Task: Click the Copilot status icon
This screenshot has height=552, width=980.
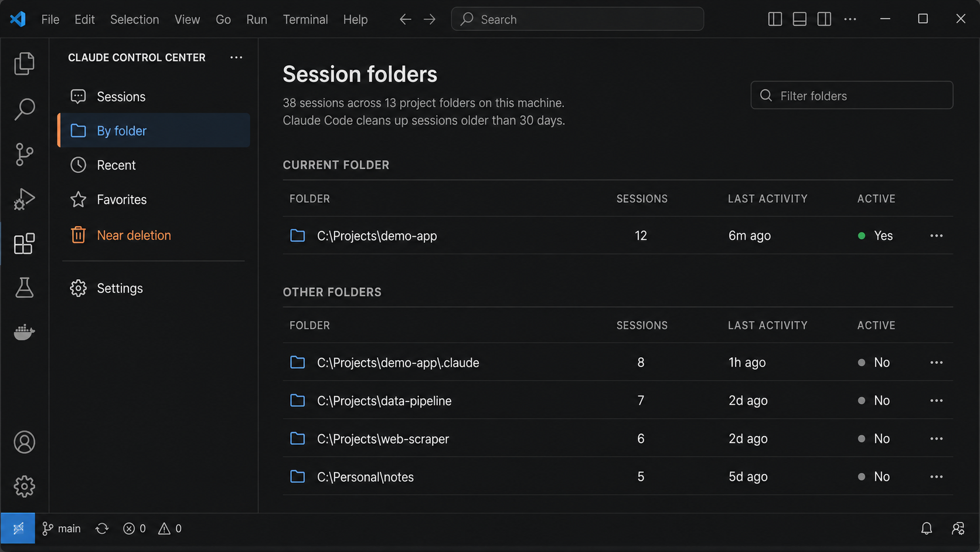Action: pyautogui.click(x=958, y=529)
